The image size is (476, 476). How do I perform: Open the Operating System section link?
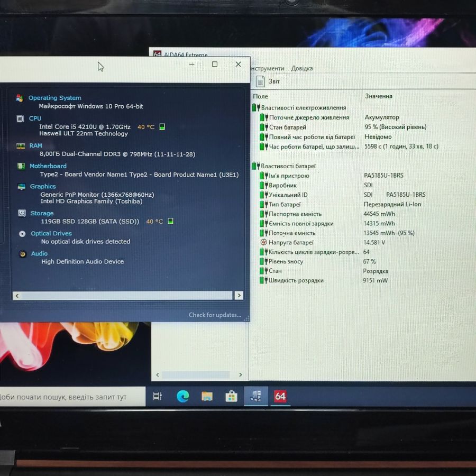click(x=55, y=98)
